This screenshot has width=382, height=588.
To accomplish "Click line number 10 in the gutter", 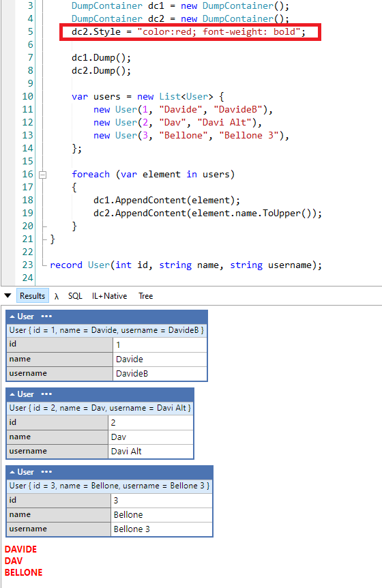I will (x=27, y=96).
